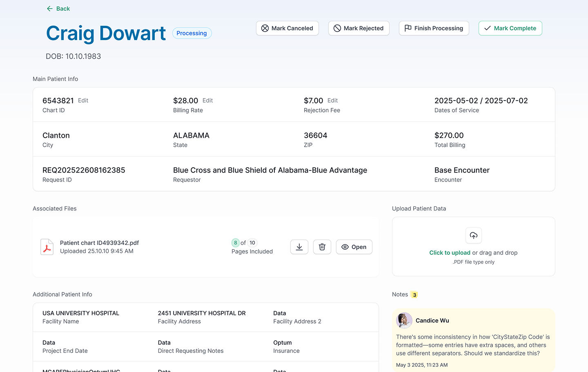
Task: Click the upload cloud icon
Action: (x=474, y=235)
